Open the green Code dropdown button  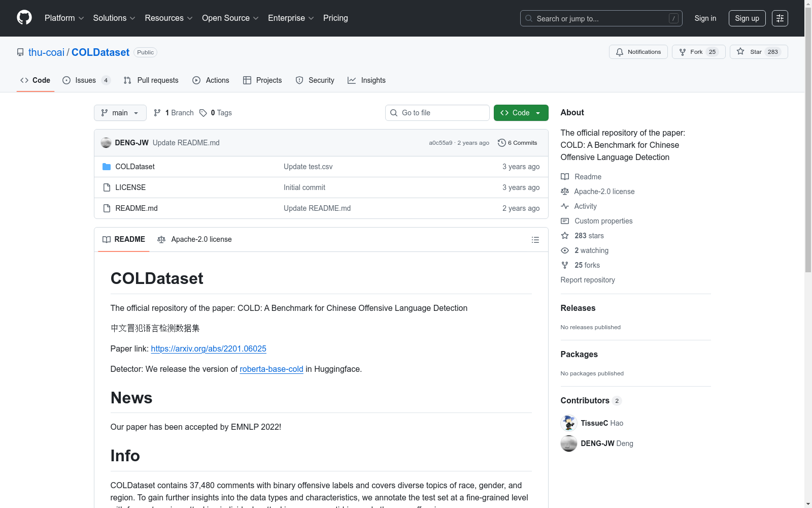tap(521, 113)
